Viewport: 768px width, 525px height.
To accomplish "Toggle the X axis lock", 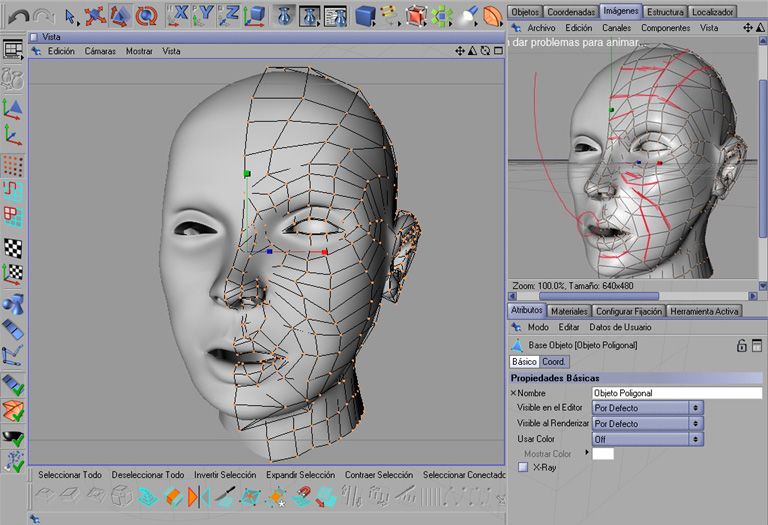I will click(x=178, y=15).
